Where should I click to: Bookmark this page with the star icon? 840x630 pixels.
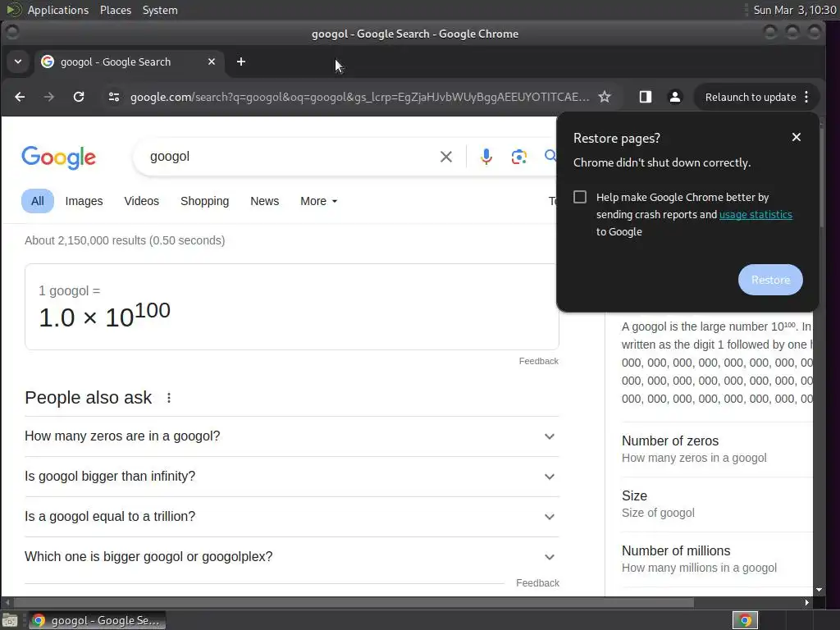(x=605, y=97)
